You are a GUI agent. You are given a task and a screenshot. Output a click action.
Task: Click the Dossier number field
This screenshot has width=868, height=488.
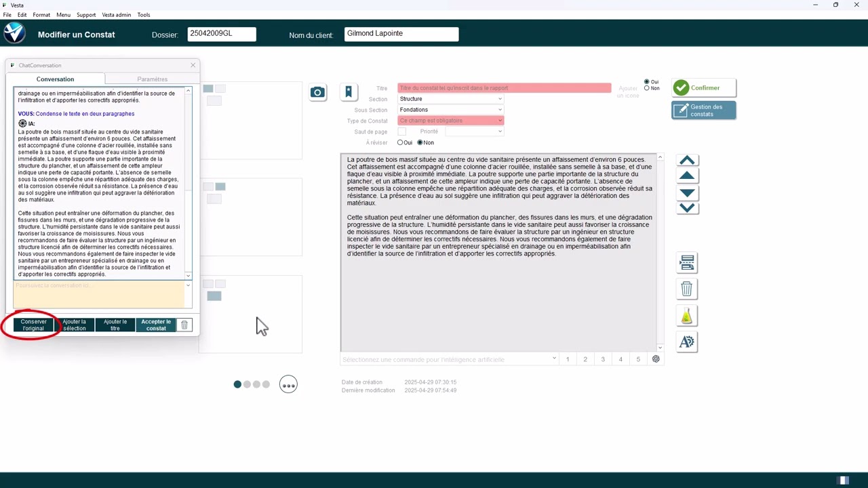tap(222, 34)
